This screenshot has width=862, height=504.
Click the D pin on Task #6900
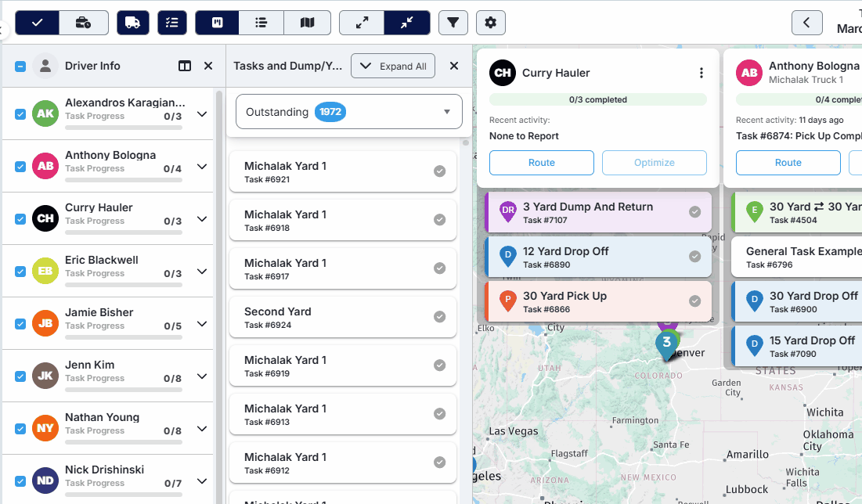754,300
